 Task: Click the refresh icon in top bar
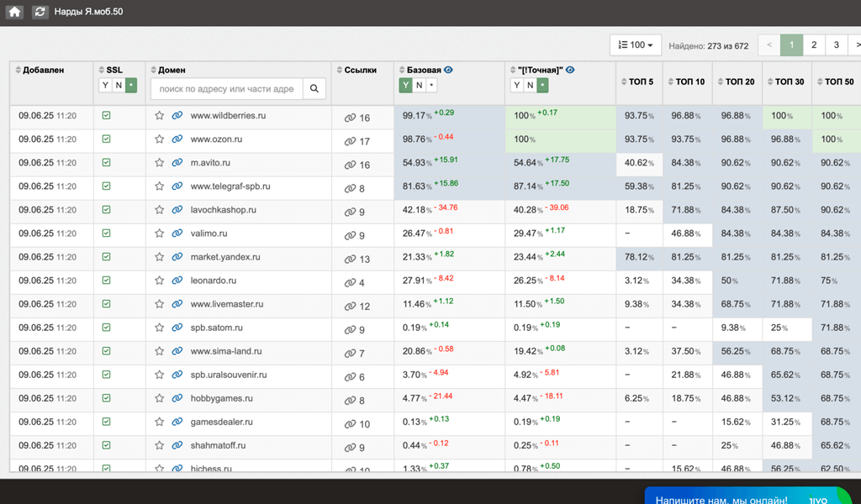pos(40,12)
